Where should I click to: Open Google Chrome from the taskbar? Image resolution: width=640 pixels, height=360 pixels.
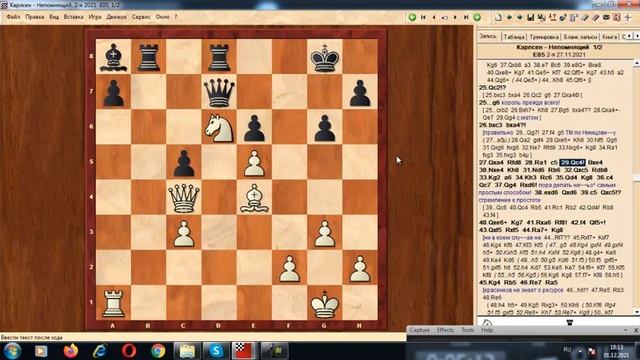point(158,351)
